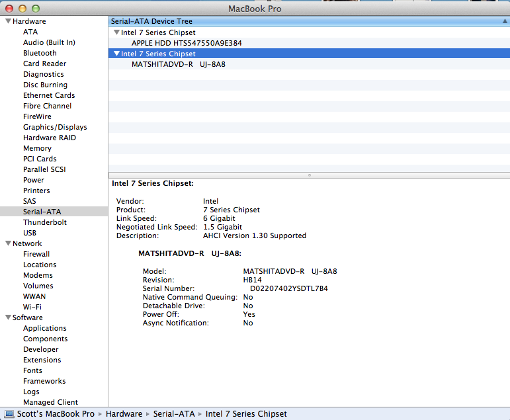Select Parallel SCSI in sidebar
The image size is (510, 420).
[x=44, y=169]
